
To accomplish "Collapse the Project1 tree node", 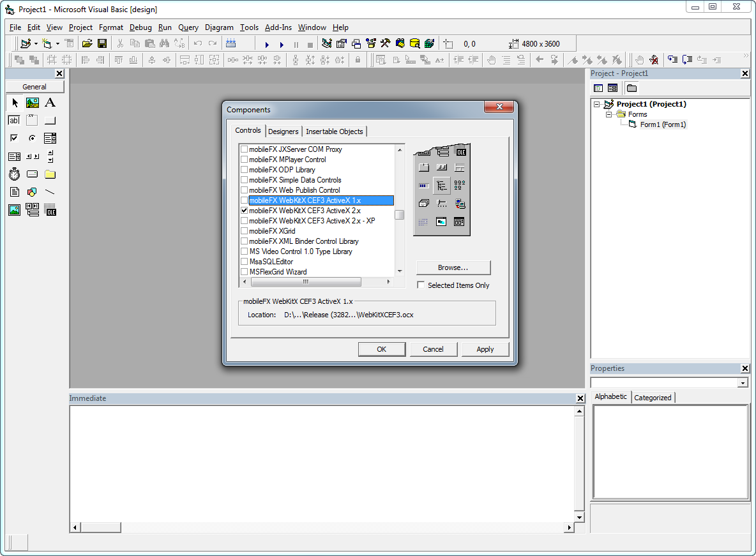I will pyautogui.click(x=597, y=104).
